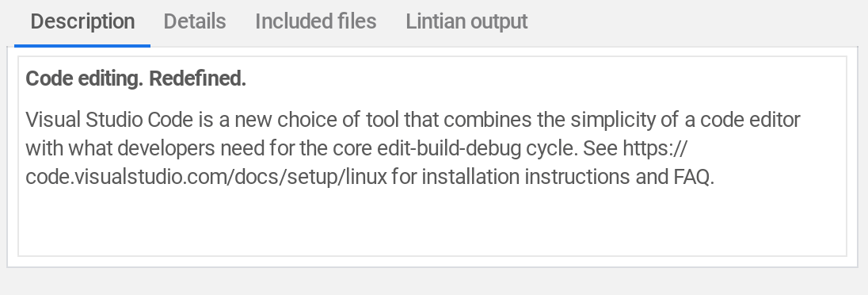Click "code editor" ending the first line
The height and width of the screenshot is (295, 868).
(750, 120)
